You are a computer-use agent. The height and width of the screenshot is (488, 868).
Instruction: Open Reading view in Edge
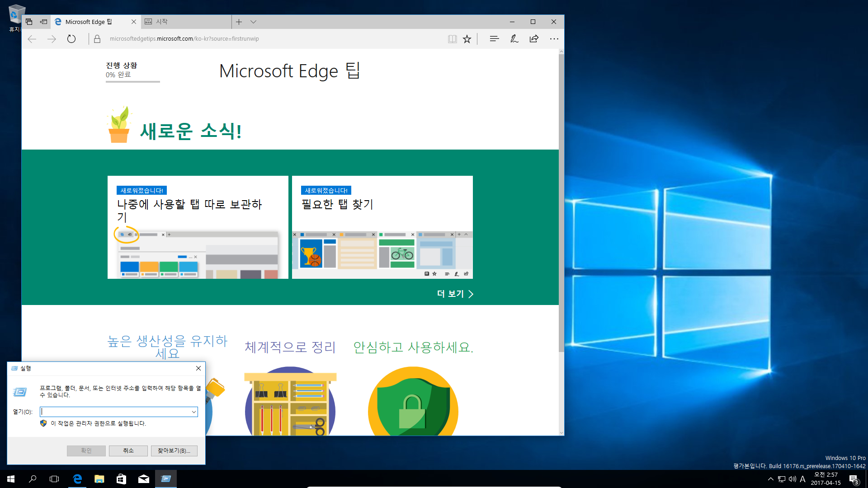(452, 39)
